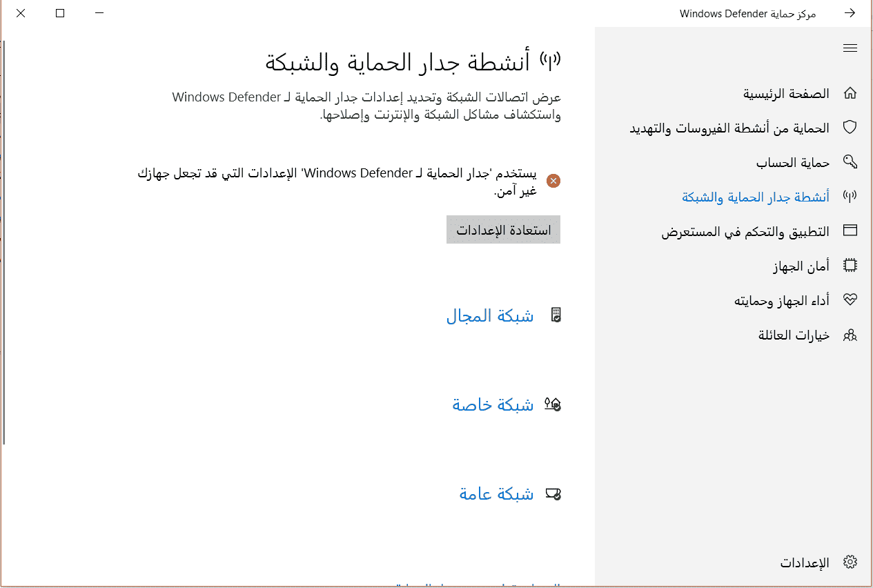Click the family options people icon
The height and width of the screenshot is (588, 873).
coord(850,335)
